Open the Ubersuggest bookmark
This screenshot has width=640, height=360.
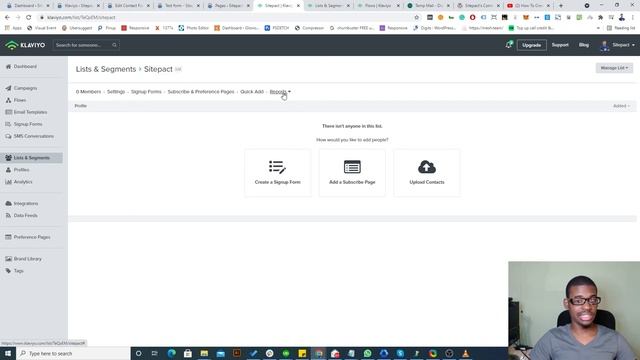pos(77,28)
